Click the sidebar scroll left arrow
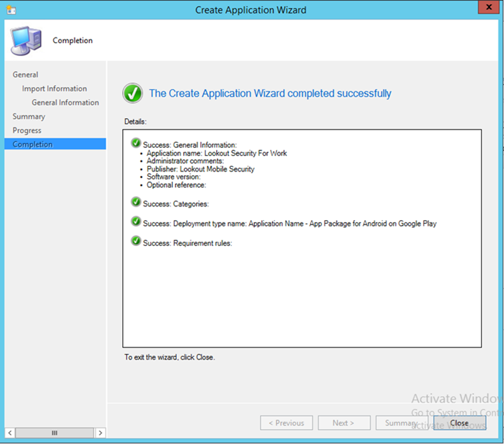Screen dimensions: 504x444 tap(10, 433)
